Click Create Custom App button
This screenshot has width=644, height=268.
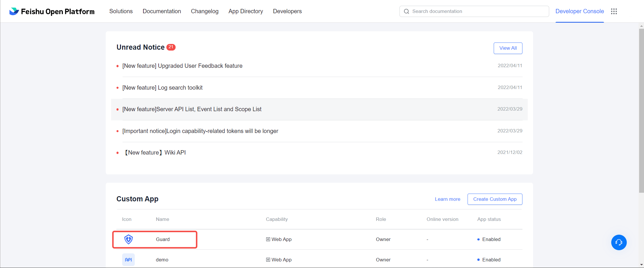tap(495, 199)
